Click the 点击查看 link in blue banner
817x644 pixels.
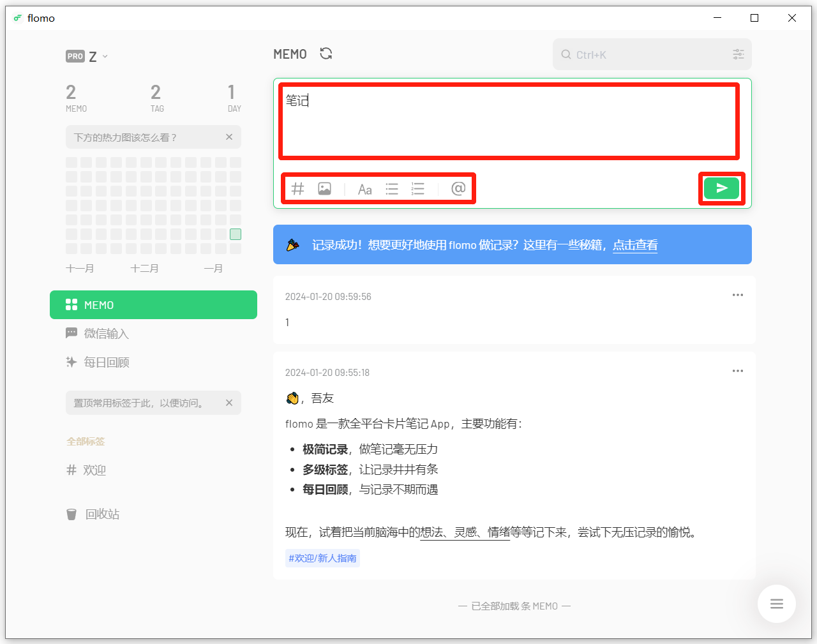pyautogui.click(x=635, y=245)
